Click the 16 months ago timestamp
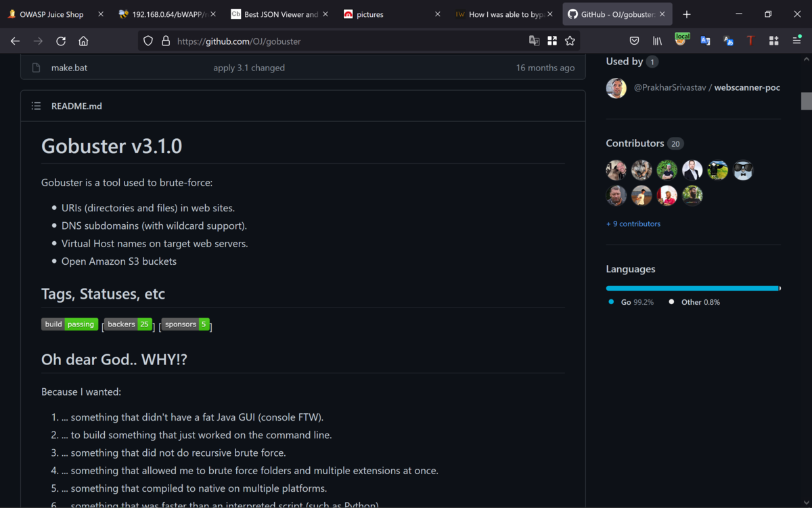This screenshot has height=508, width=812. 545,68
